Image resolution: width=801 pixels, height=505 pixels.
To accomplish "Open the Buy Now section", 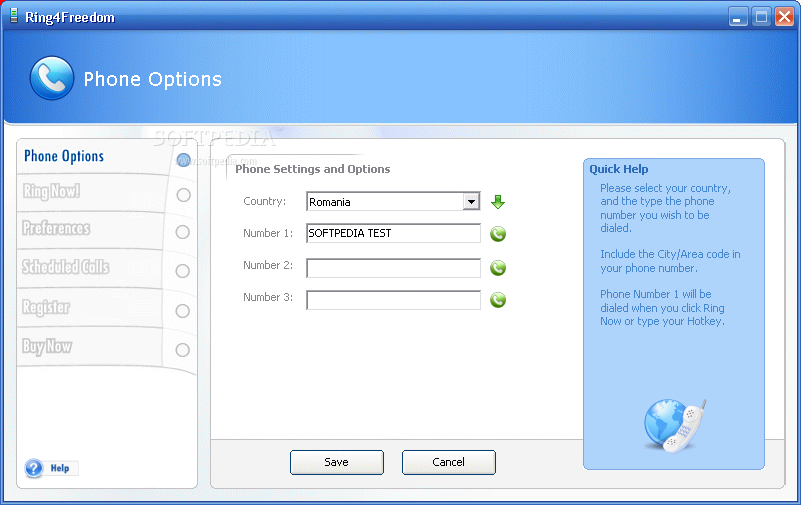I will 47,346.
